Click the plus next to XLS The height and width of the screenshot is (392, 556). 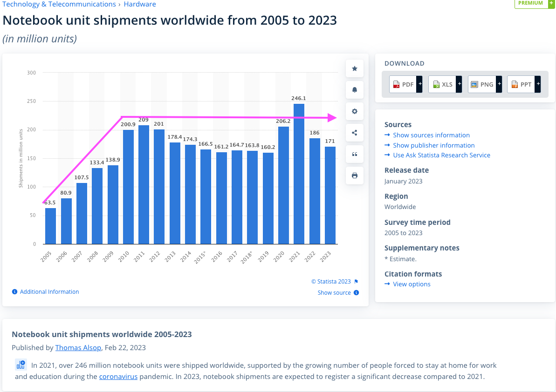click(x=459, y=84)
